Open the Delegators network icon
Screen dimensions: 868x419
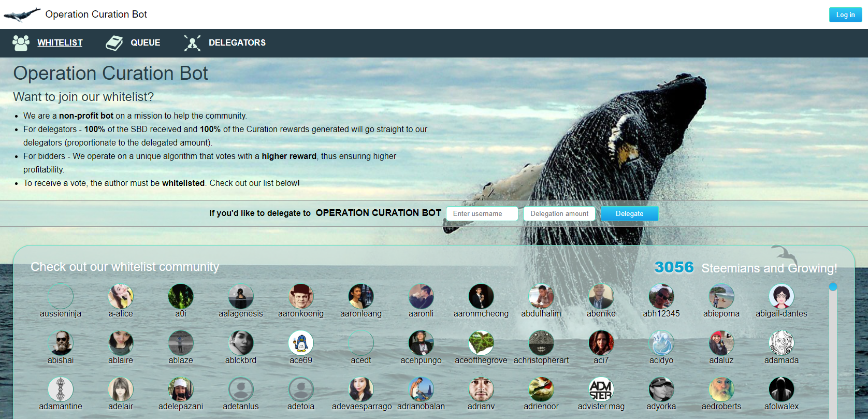(x=192, y=43)
